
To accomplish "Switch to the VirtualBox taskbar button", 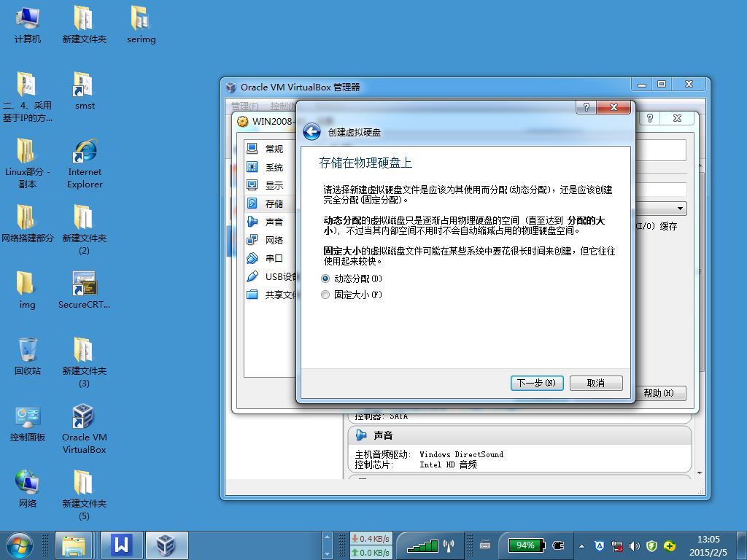I will (166, 545).
